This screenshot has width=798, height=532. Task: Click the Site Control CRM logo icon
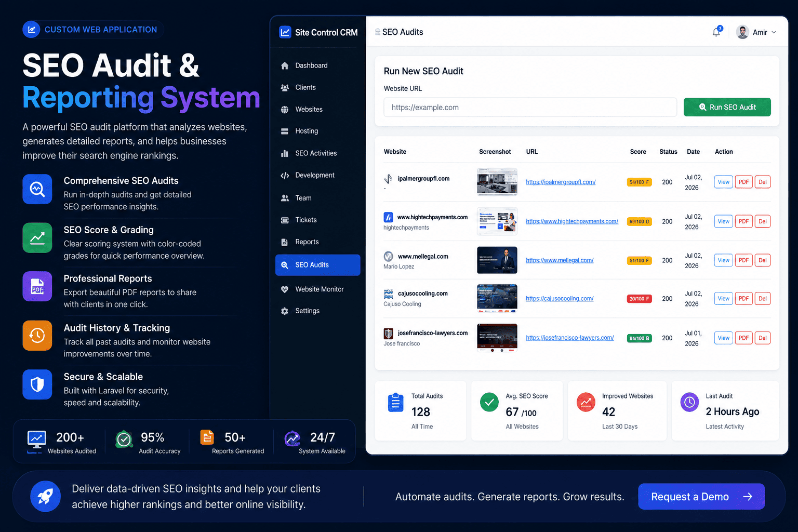click(285, 32)
